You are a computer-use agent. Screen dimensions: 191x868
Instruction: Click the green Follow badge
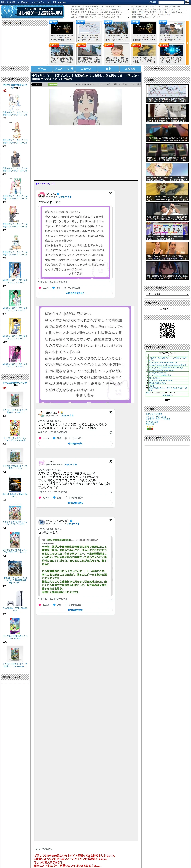53,85
